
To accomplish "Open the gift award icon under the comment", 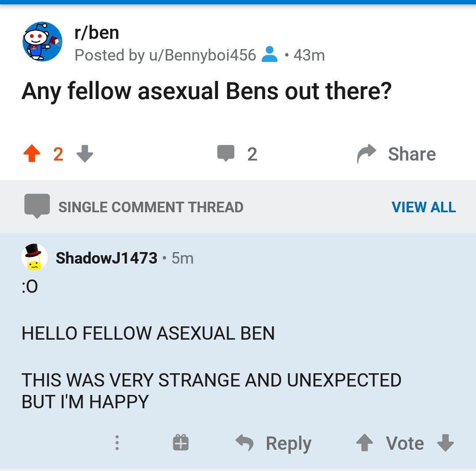I will click(180, 443).
